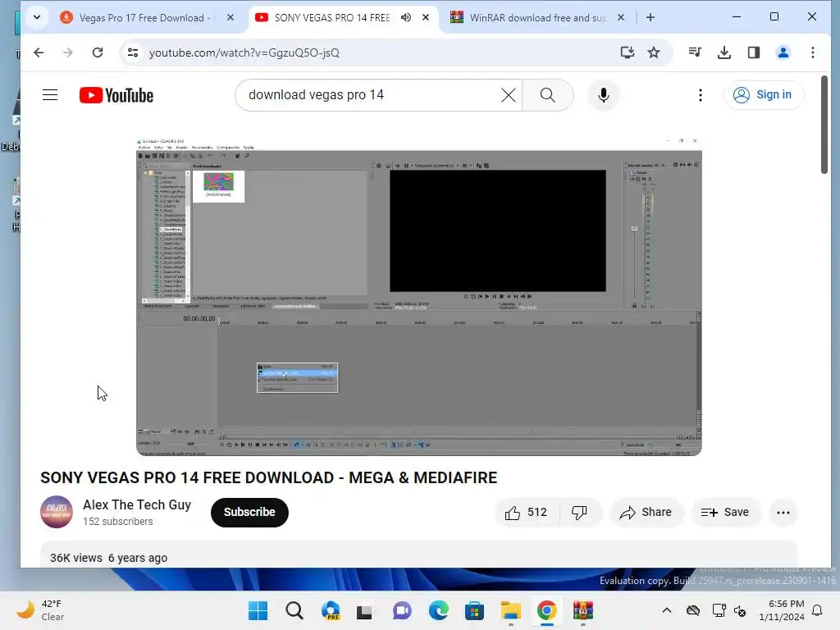Go forward using the browser forward arrow
This screenshot has width=840, height=630.
click(x=67, y=52)
